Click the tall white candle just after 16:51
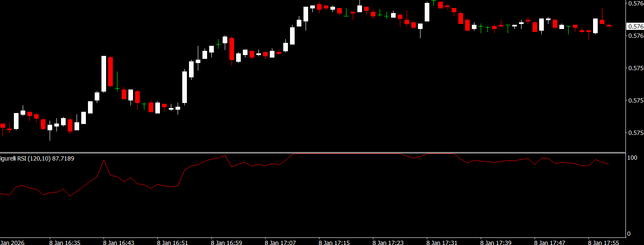 [184, 87]
